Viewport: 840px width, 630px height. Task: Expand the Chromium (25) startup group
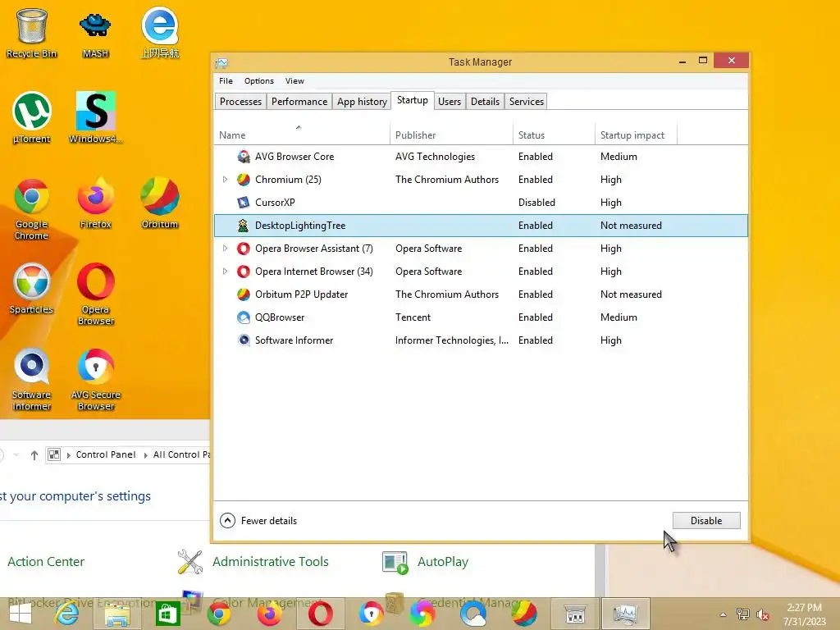(225, 180)
